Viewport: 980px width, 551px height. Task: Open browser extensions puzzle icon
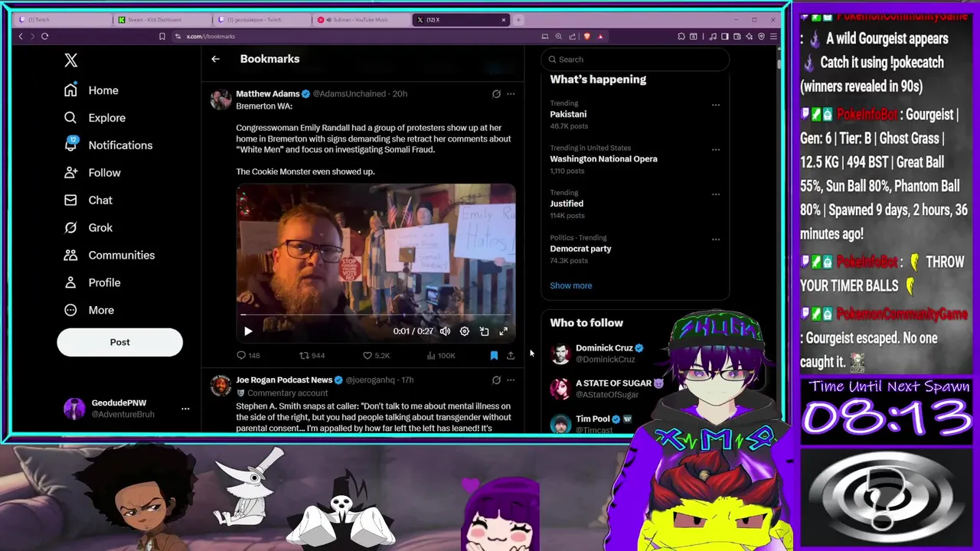coord(681,36)
